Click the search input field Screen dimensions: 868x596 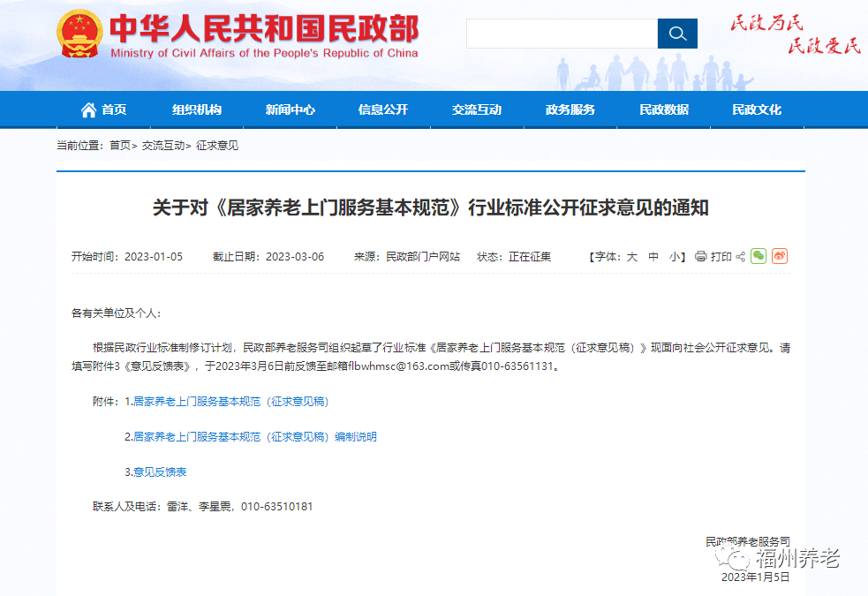[x=562, y=34]
